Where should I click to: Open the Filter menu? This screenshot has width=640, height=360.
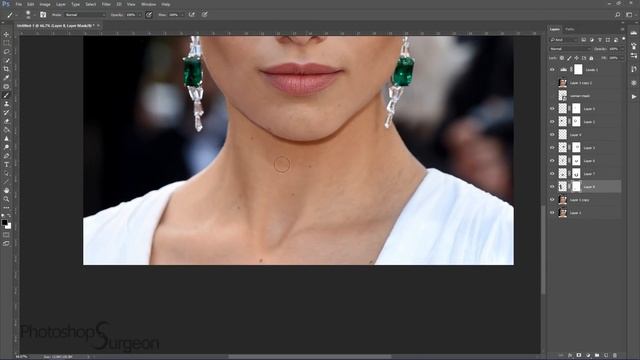106,4
